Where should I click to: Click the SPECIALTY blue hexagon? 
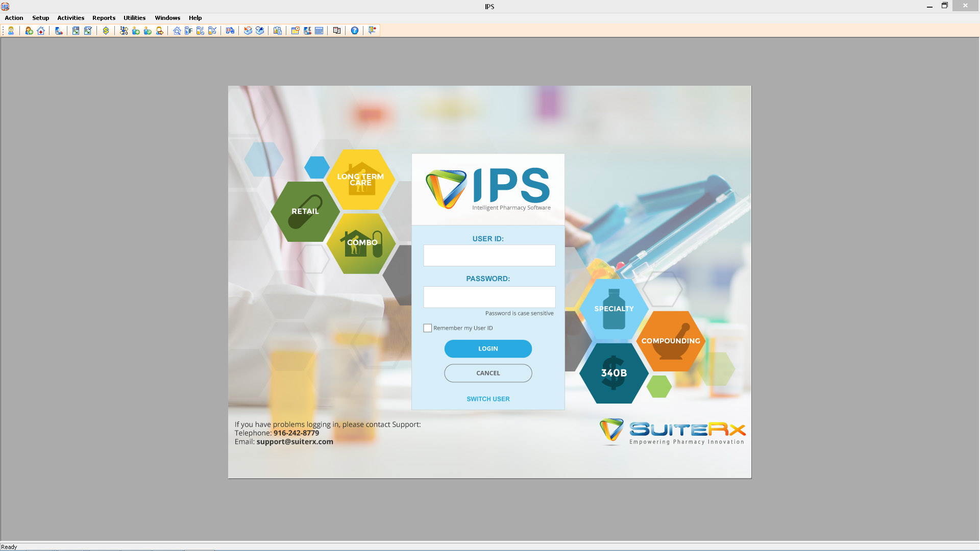(x=614, y=309)
